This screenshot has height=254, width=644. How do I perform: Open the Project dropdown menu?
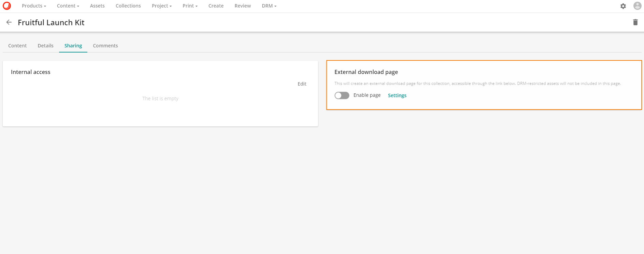[x=161, y=6]
